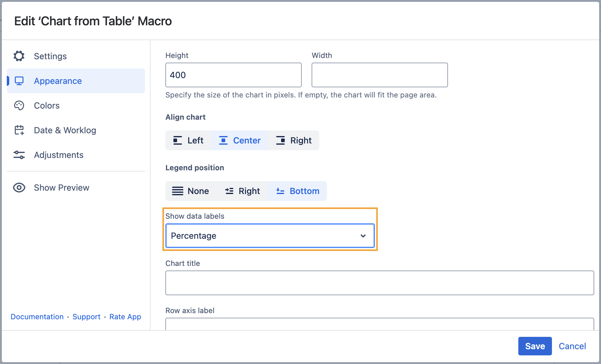Set chart alignment to Center
Image resolution: width=601 pixels, height=364 pixels.
(240, 140)
